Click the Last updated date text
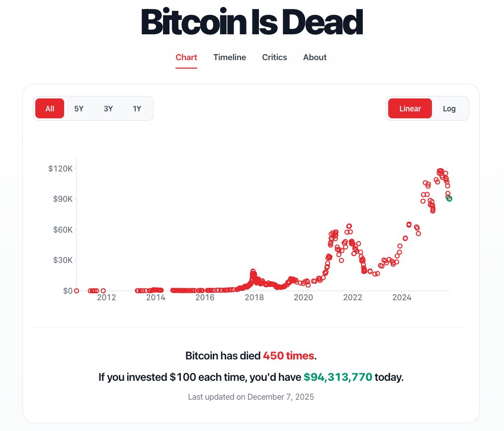Image resolution: width=504 pixels, height=431 pixels. pos(251,397)
